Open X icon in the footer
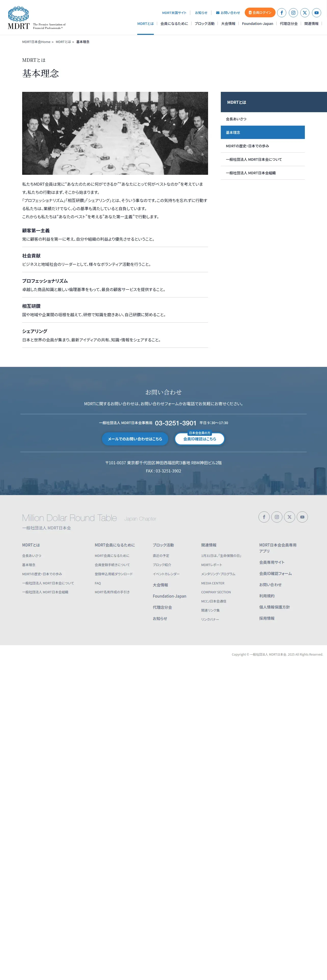 tap(289, 517)
